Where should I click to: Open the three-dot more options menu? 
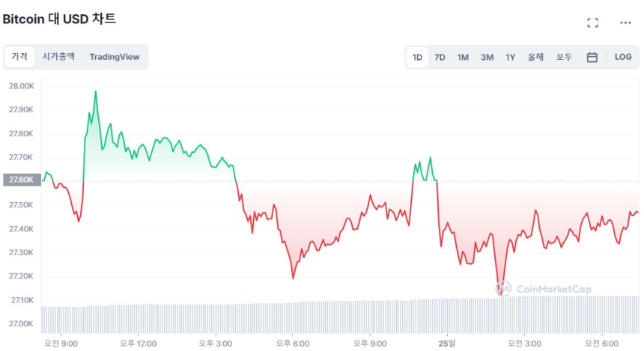click(x=625, y=22)
